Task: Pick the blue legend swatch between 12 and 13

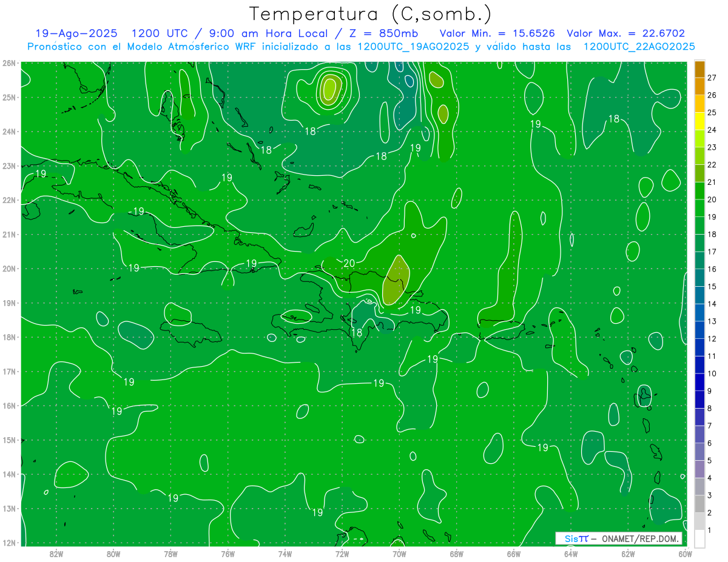Action: (699, 330)
